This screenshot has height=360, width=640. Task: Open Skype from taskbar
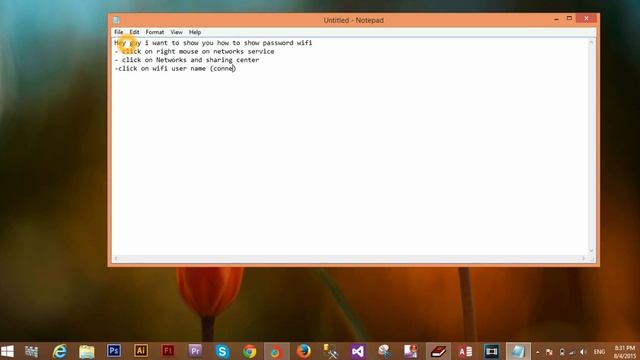(222, 351)
